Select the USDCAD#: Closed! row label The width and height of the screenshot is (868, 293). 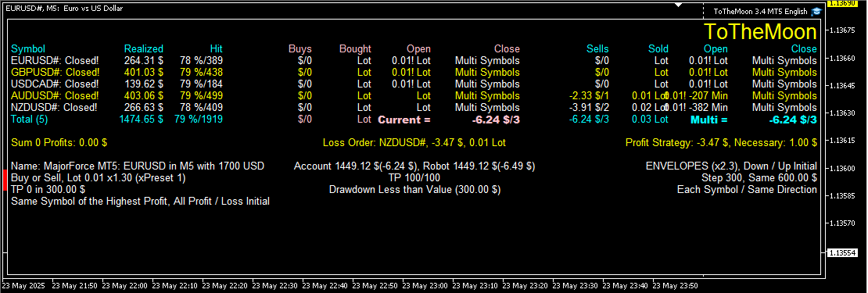click(55, 84)
